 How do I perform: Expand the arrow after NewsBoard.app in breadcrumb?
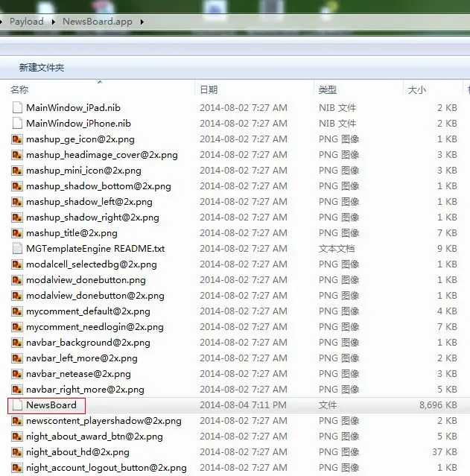coord(142,22)
